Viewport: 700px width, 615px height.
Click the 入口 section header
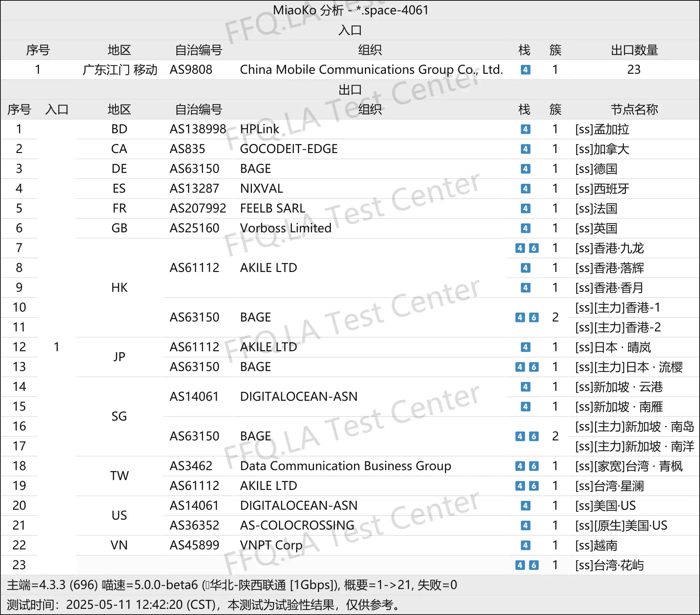(x=350, y=30)
